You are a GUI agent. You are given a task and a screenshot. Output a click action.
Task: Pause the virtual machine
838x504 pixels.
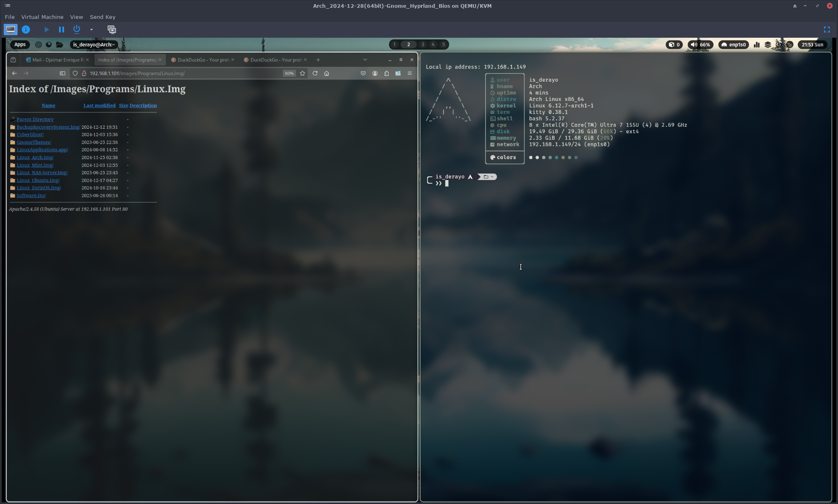tap(62, 30)
